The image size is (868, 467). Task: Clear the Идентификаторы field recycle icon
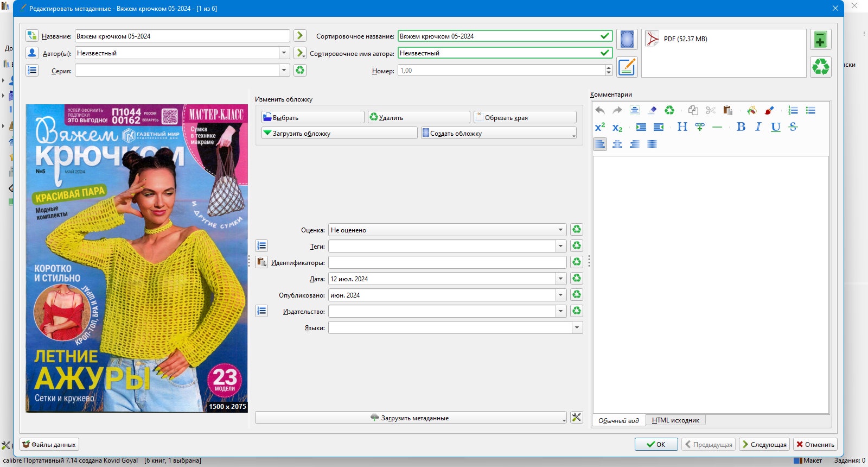(x=577, y=262)
